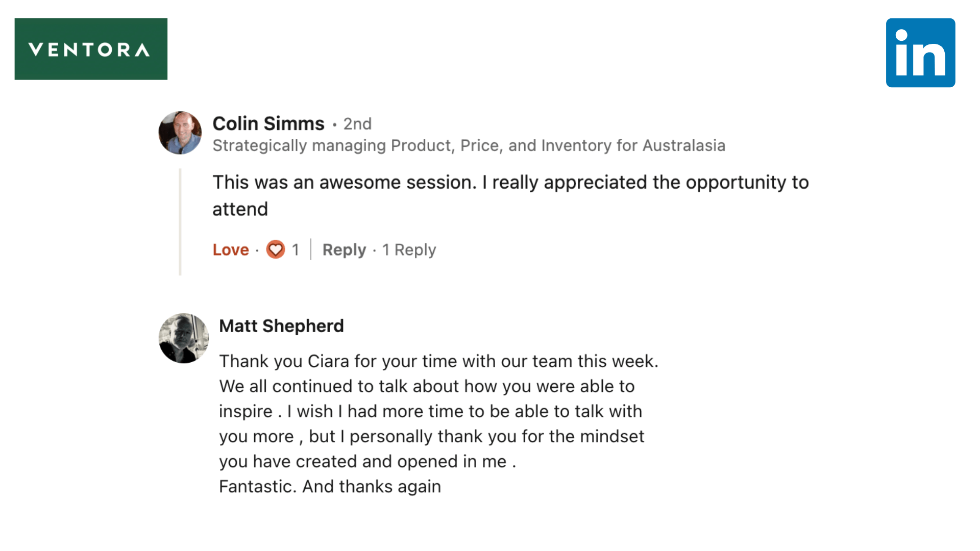
Task: Open Colin Simms' profile photo
Action: 180,133
